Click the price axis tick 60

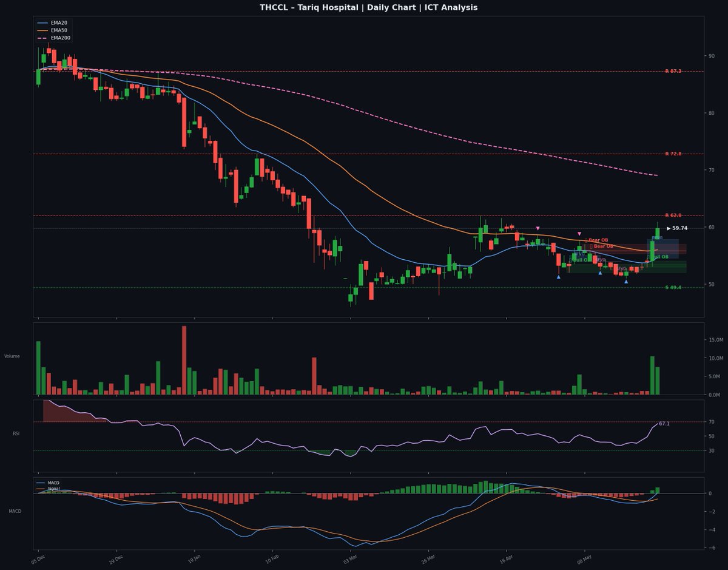click(712, 227)
